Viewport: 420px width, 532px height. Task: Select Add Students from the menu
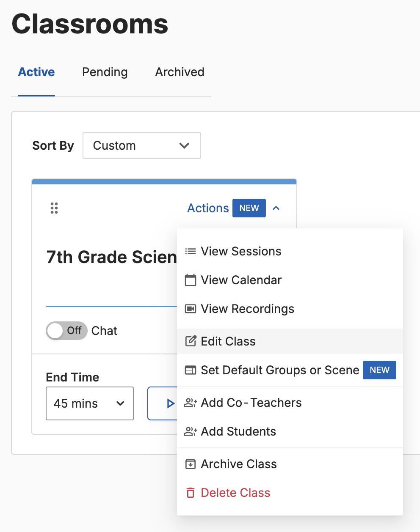pos(238,431)
